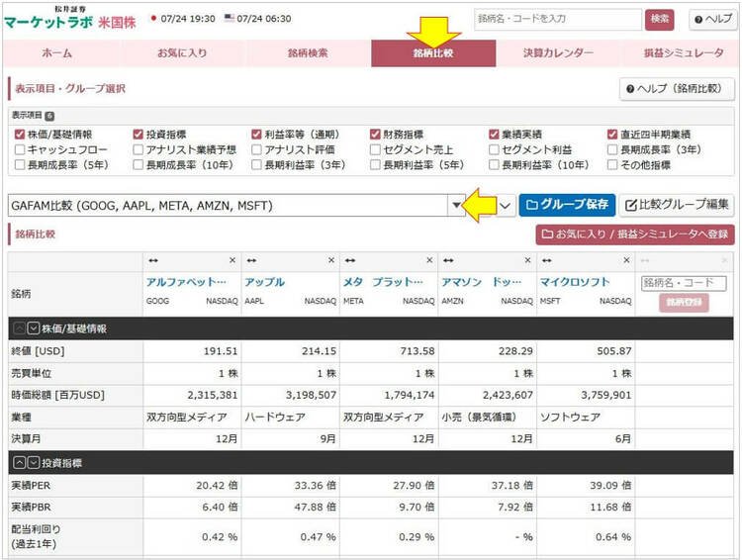
Task: Uncheck 株価/基礎情報 checkbox
Action: [20, 135]
